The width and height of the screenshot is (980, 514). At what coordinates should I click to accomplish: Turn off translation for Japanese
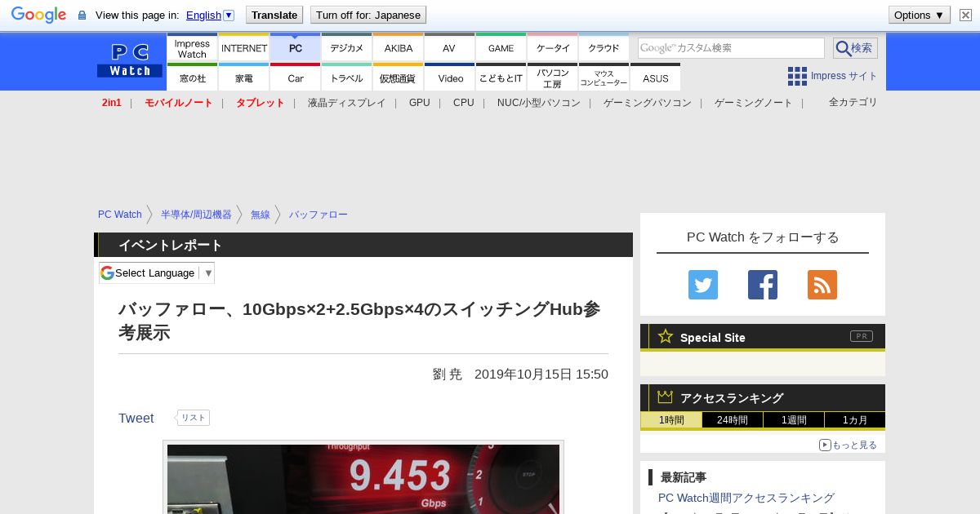[x=368, y=15]
